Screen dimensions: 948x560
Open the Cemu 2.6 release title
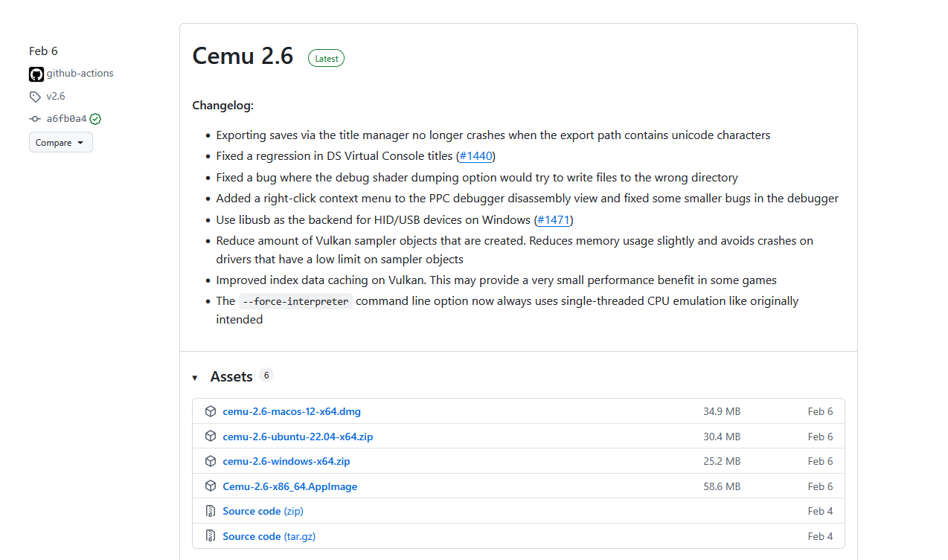[x=243, y=57]
